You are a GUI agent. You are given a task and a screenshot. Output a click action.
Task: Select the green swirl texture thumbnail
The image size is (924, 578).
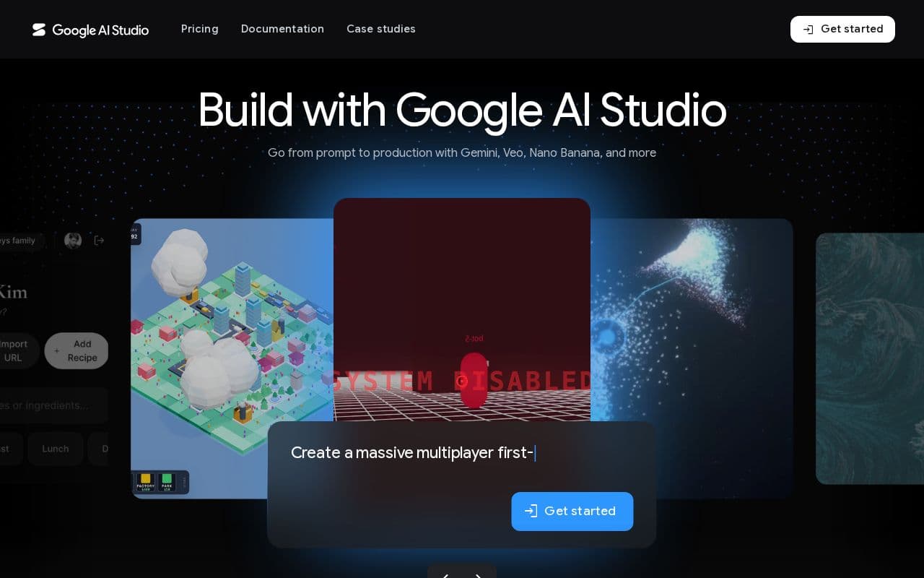click(870, 358)
